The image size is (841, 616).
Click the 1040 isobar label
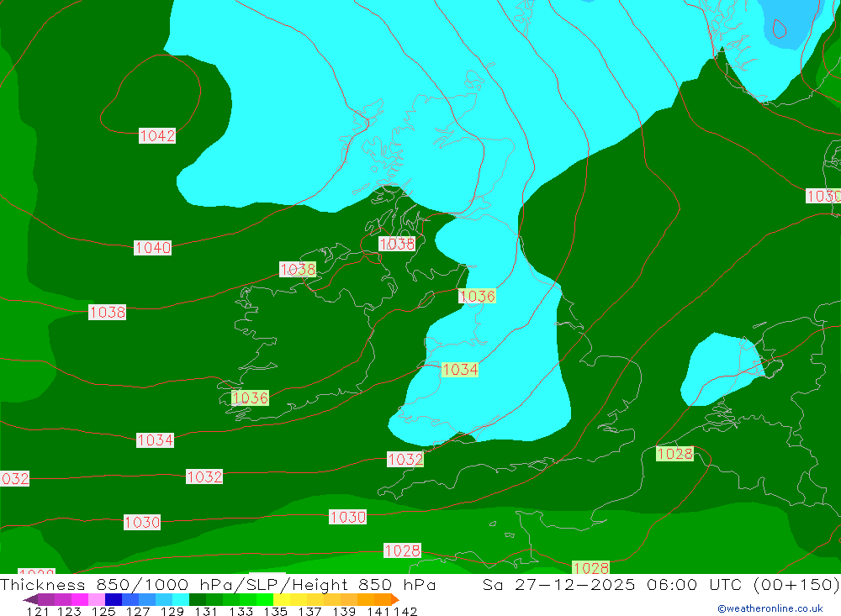[x=153, y=248]
